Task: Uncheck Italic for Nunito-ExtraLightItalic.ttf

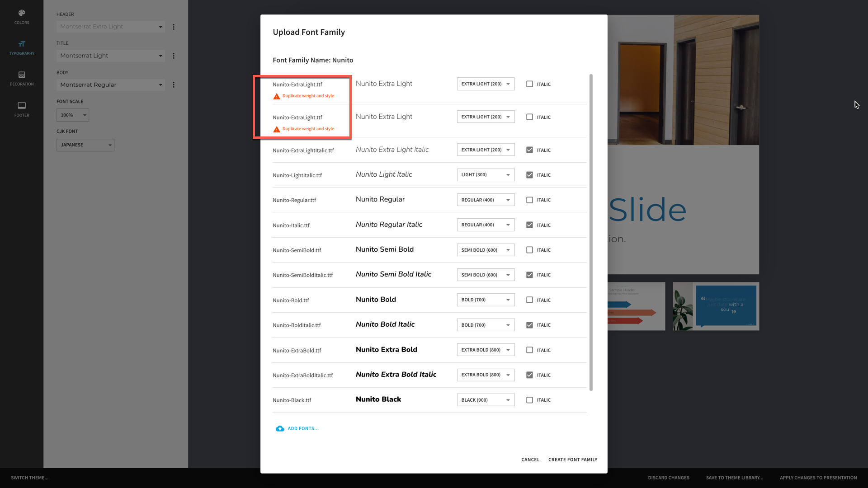Action: 529,150
